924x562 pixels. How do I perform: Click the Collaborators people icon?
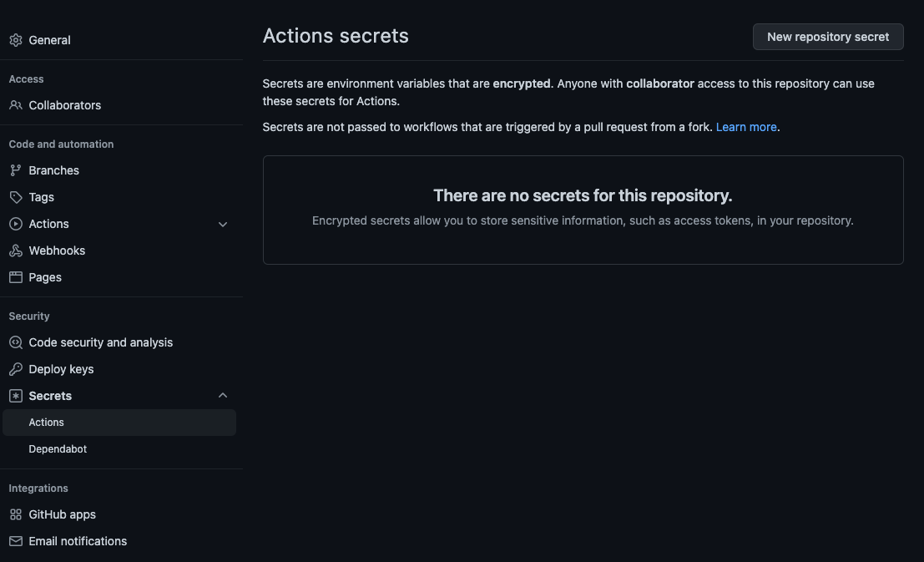pyautogui.click(x=14, y=105)
